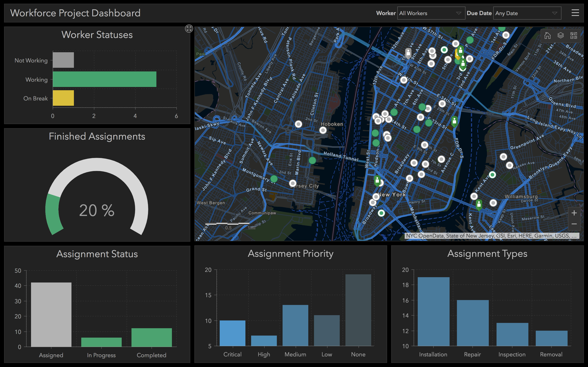Open the map Layers icon

tap(561, 36)
